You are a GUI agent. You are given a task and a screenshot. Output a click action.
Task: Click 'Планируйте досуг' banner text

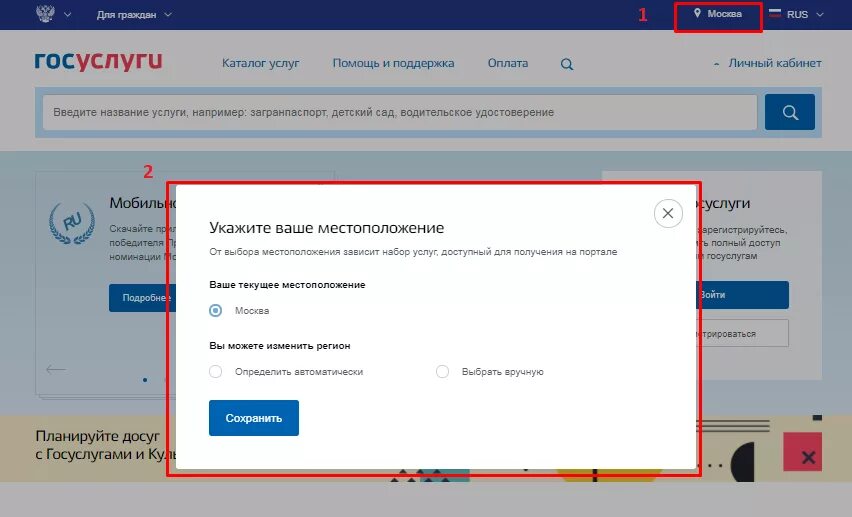pos(98,436)
